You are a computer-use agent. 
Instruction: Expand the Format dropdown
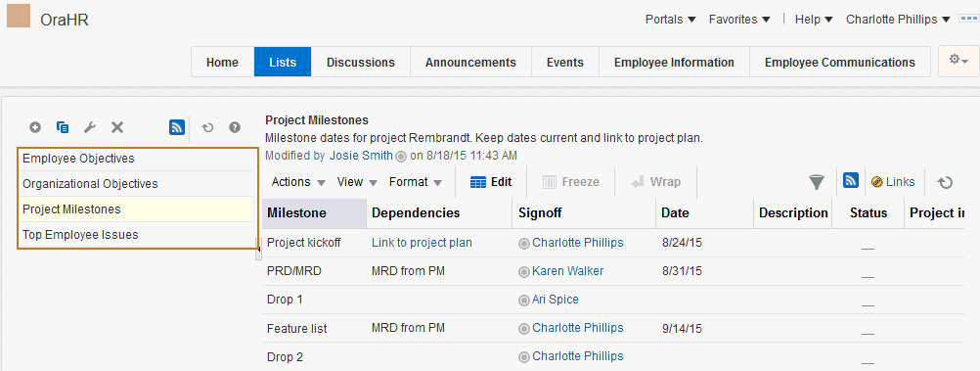click(416, 182)
